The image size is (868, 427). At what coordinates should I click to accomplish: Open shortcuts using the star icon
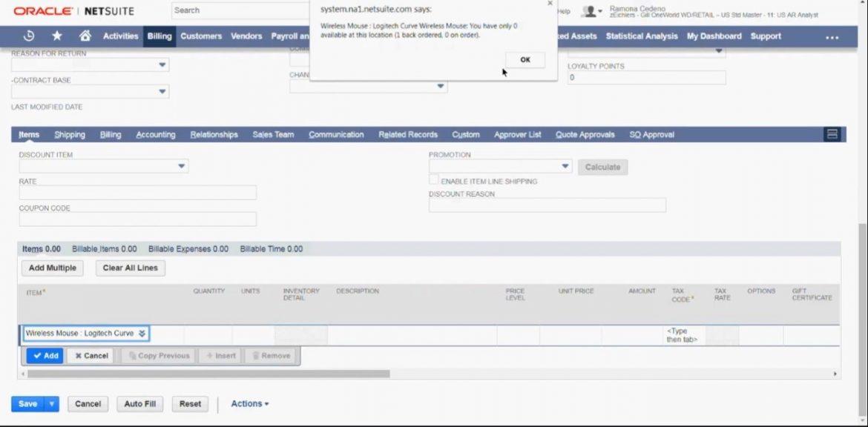click(x=56, y=35)
